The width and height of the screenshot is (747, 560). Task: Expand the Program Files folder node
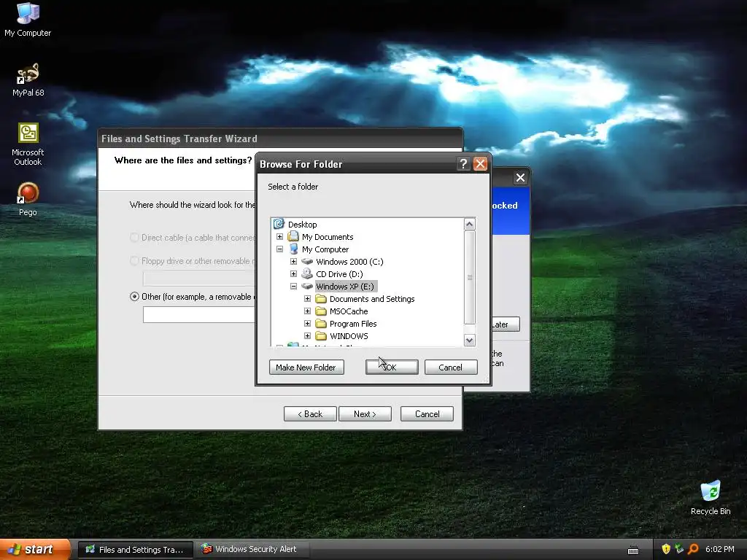[x=307, y=323]
